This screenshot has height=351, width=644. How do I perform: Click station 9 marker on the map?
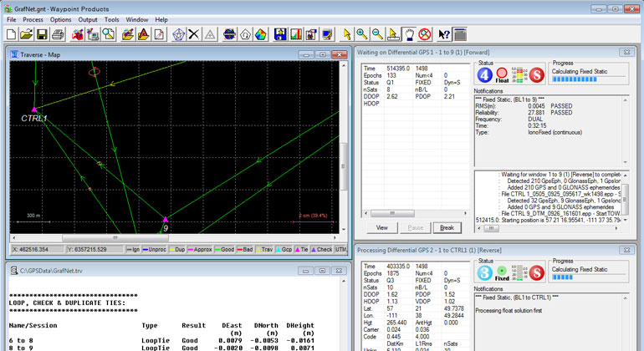pyautogui.click(x=165, y=219)
